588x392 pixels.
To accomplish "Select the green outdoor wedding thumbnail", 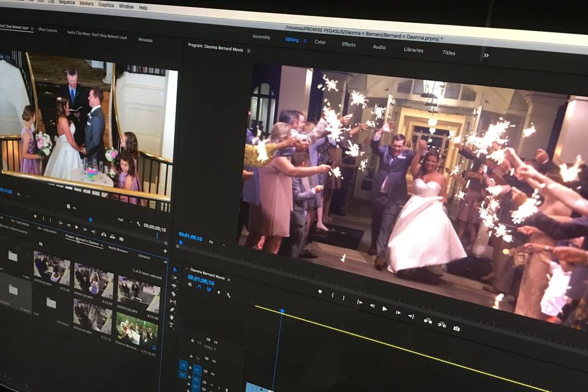I will [x=137, y=328].
